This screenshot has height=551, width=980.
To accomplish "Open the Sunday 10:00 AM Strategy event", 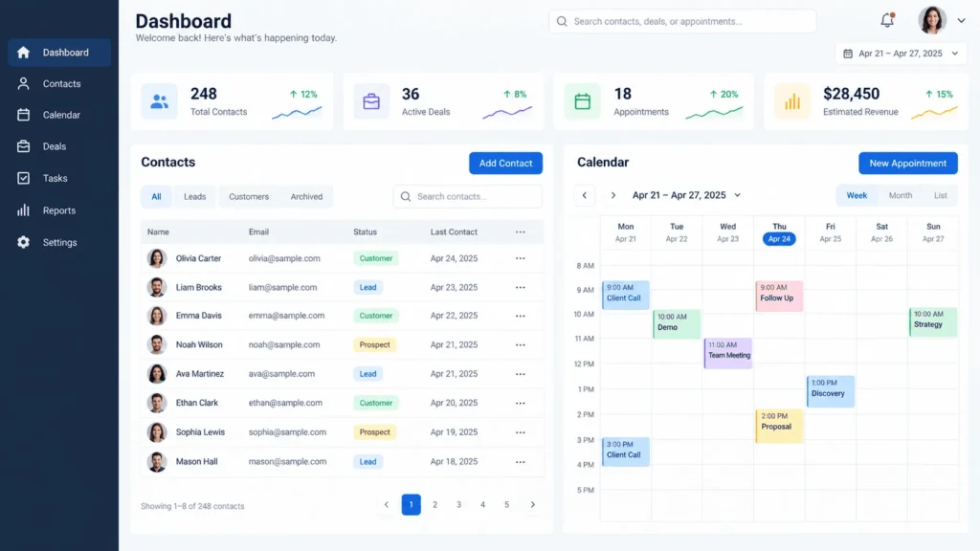I will click(x=932, y=322).
